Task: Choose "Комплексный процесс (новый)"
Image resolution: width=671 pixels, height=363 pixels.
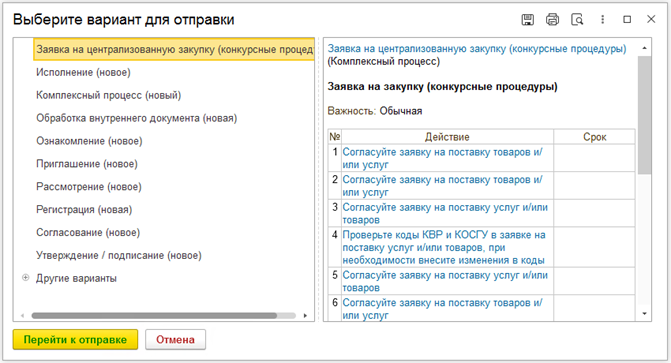Action: click(108, 95)
